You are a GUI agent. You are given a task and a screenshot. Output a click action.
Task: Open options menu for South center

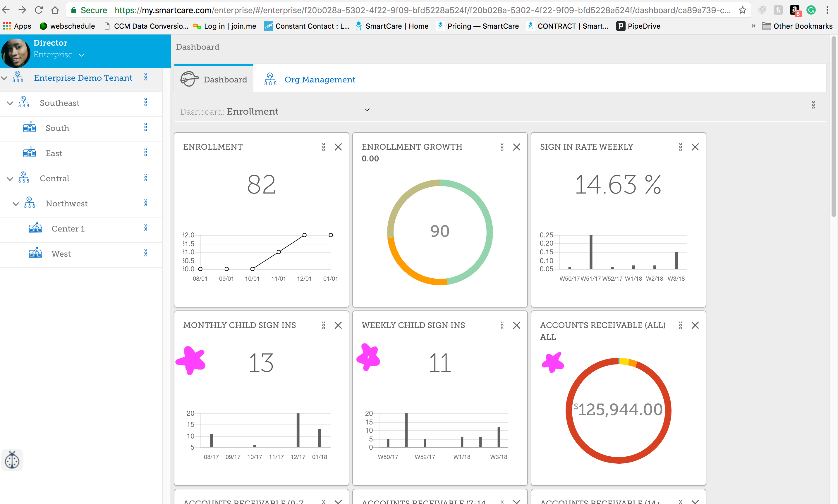(x=146, y=127)
